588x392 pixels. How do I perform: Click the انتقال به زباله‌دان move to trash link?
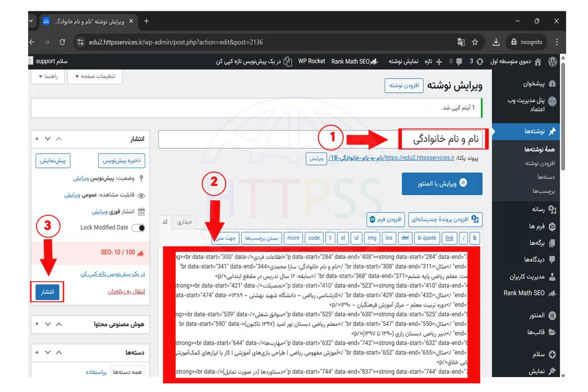[126, 292]
